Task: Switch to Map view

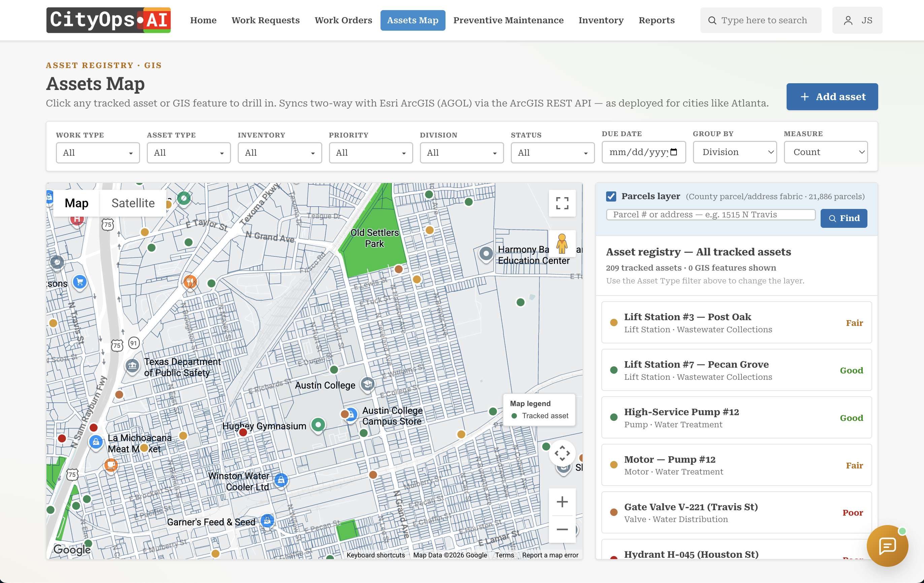Action: pos(76,203)
